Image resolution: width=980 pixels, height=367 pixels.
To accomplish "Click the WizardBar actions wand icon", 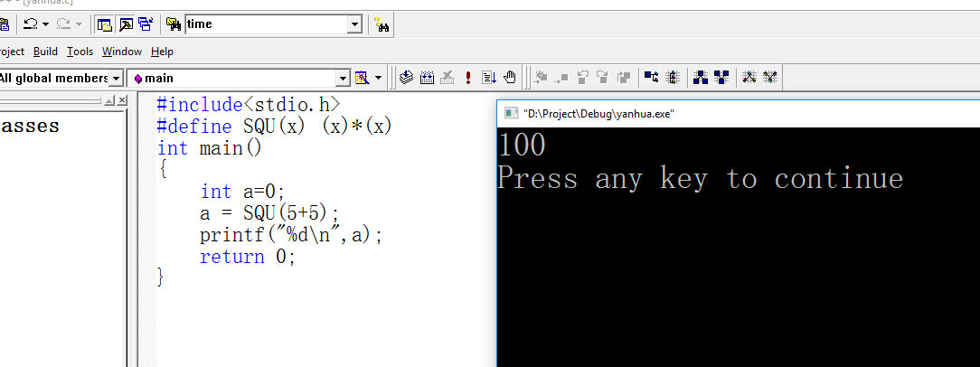I will coord(362,78).
